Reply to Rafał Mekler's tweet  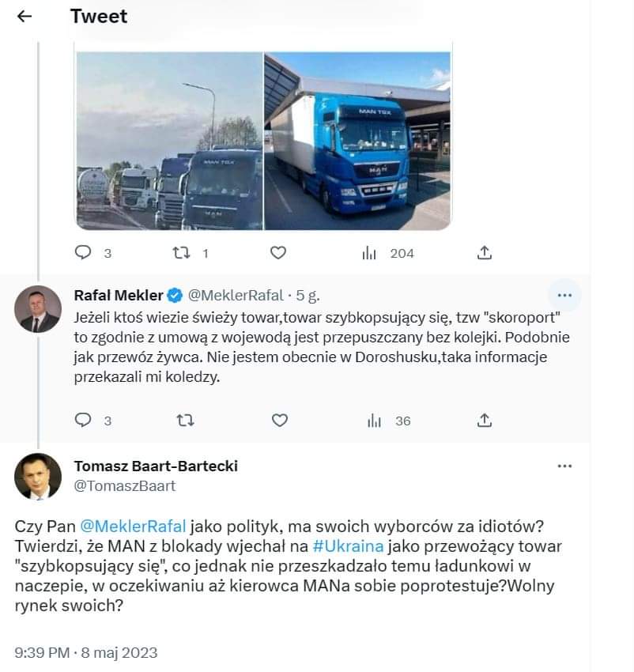84,421
